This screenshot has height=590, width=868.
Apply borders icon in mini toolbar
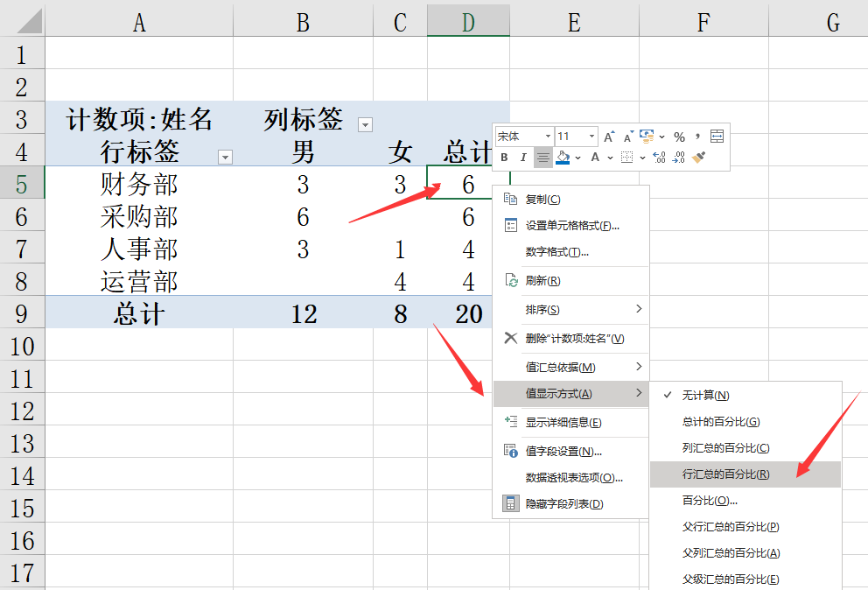(626, 158)
